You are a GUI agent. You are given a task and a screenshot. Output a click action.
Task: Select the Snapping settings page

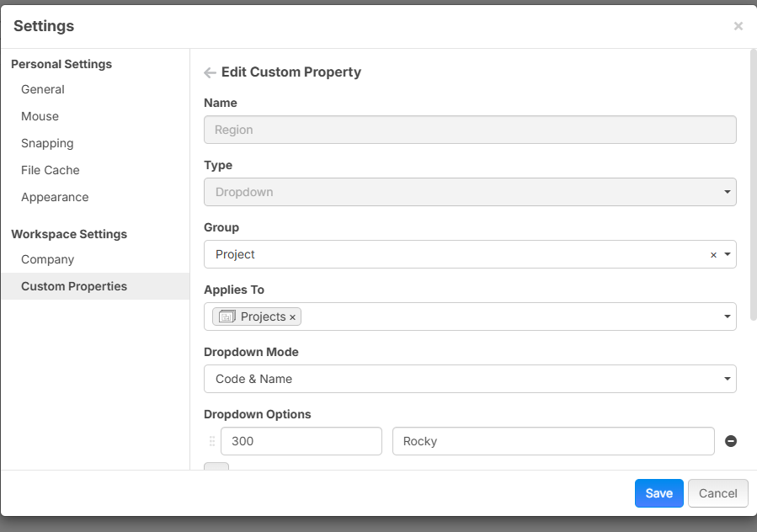pos(47,143)
